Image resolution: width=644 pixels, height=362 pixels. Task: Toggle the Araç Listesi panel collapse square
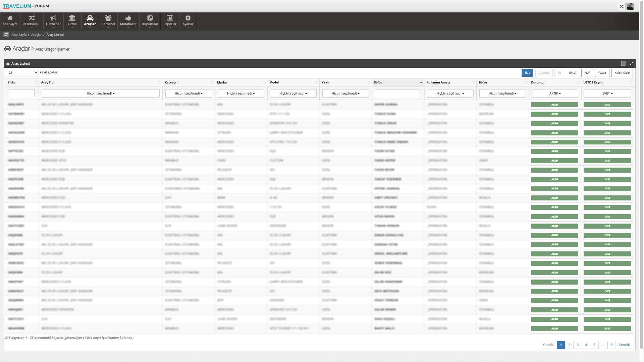point(623,63)
